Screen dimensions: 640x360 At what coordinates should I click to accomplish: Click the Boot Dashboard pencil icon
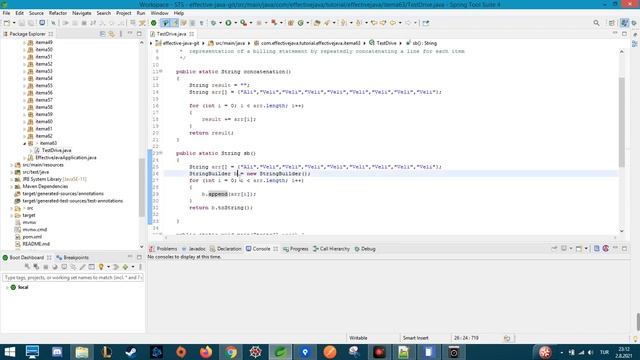pos(82,267)
